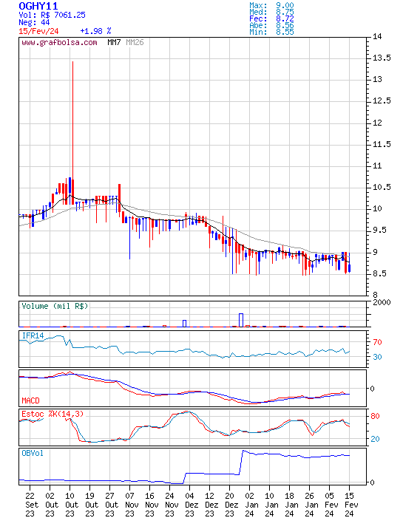Open the www.grafbolsa.com watermark link

point(59,42)
